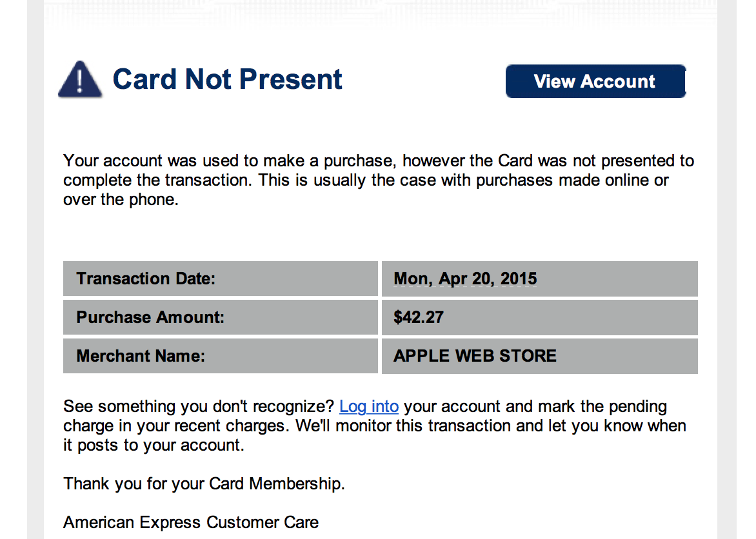Click the "Card Not Present" heading
This screenshot has height=539, width=756.
(x=227, y=79)
